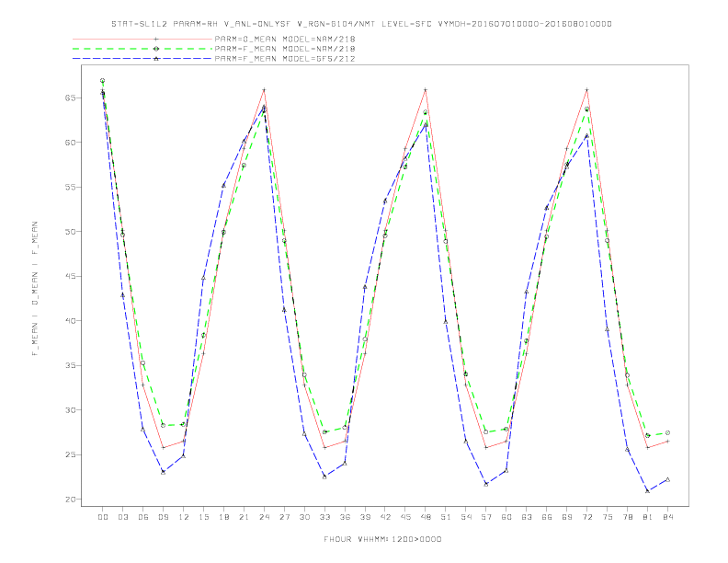Click y-axis tick value 55
The height and width of the screenshot is (563, 728).
tap(70, 187)
